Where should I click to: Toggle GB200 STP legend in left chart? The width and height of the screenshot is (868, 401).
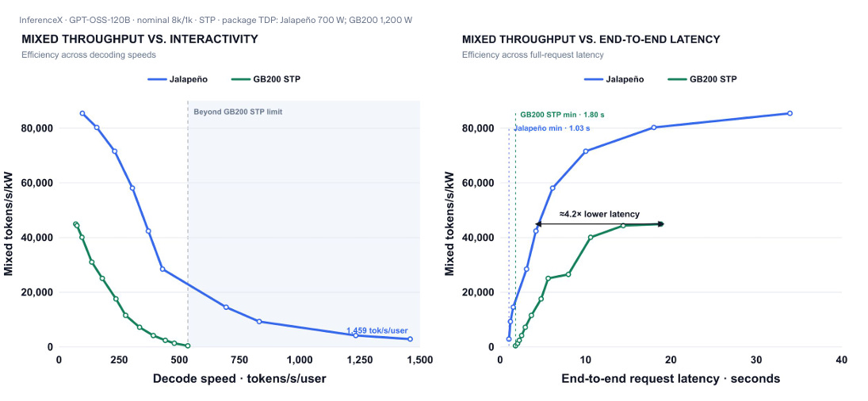tap(266, 79)
